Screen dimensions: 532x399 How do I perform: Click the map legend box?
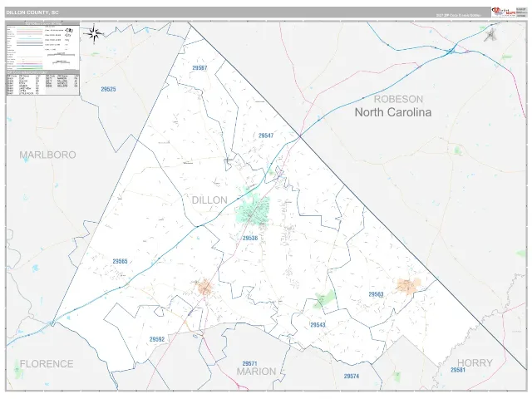tap(43, 58)
